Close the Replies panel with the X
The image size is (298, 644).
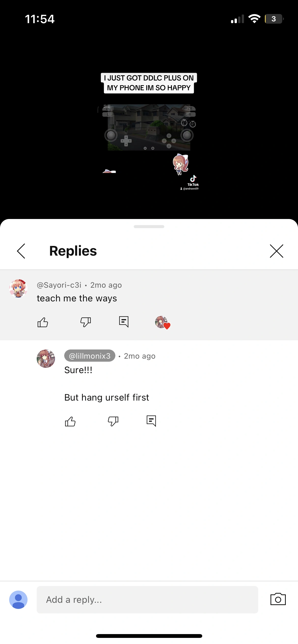(x=277, y=251)
